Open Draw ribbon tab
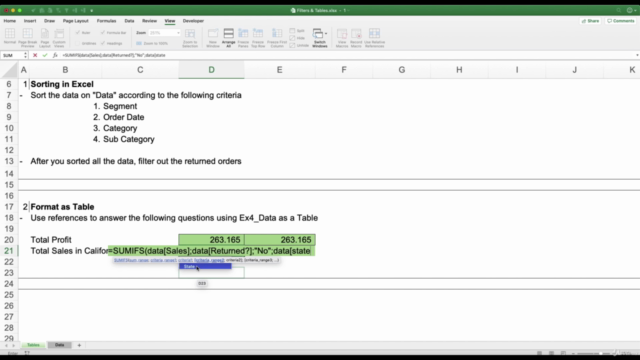This screenshot has height=360, width=640. point(49,21)
